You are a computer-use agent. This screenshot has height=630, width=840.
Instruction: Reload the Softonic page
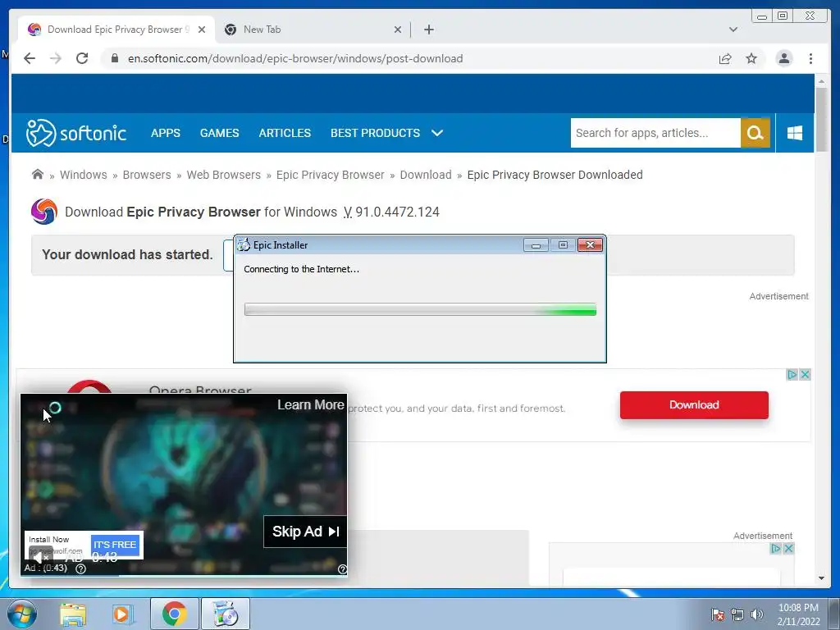(82, 58)
